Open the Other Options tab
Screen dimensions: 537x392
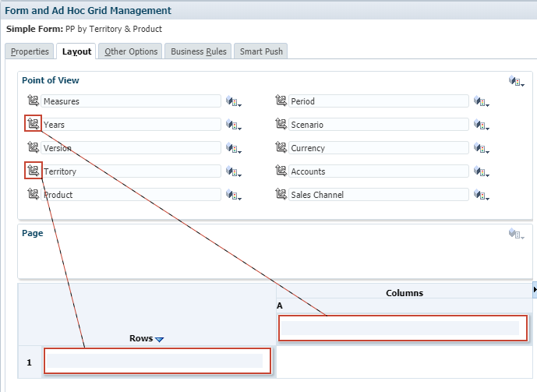pos(131,51)
